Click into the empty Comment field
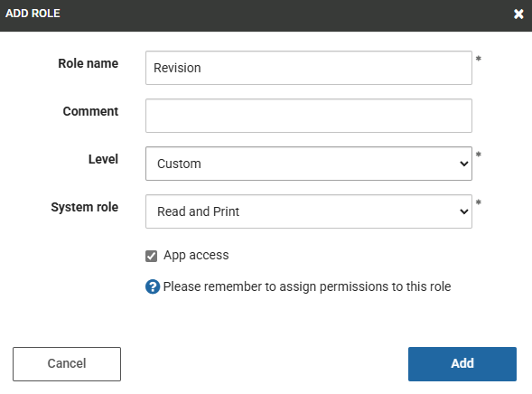This screenshot has width=532, height=394. (309, 116)
